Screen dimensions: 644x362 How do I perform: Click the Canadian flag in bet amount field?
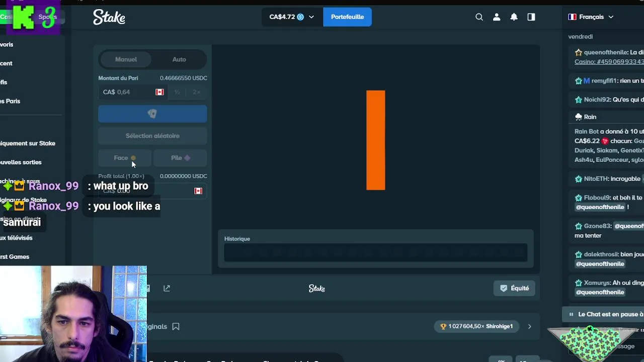pyautogui.click(x=159, y=92)
